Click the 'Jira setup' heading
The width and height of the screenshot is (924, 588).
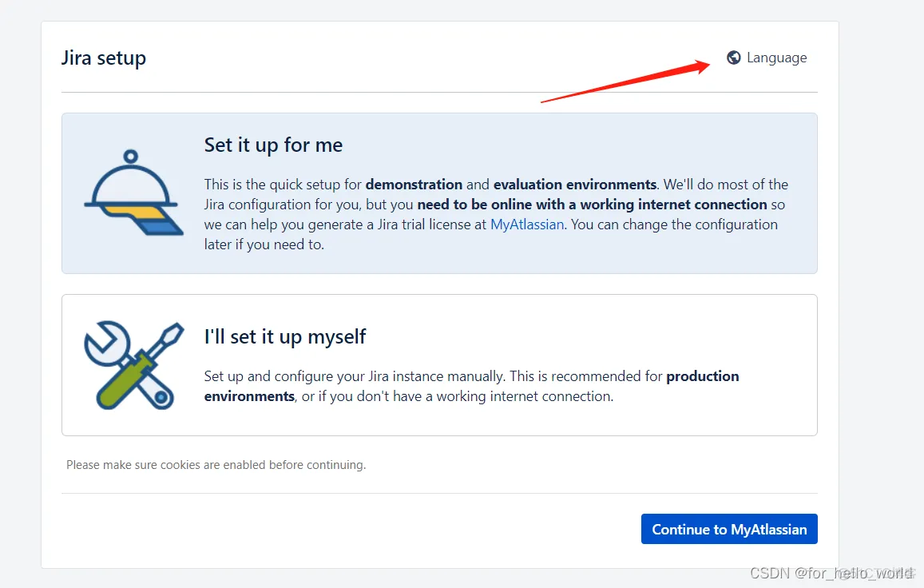coord(104,58)
